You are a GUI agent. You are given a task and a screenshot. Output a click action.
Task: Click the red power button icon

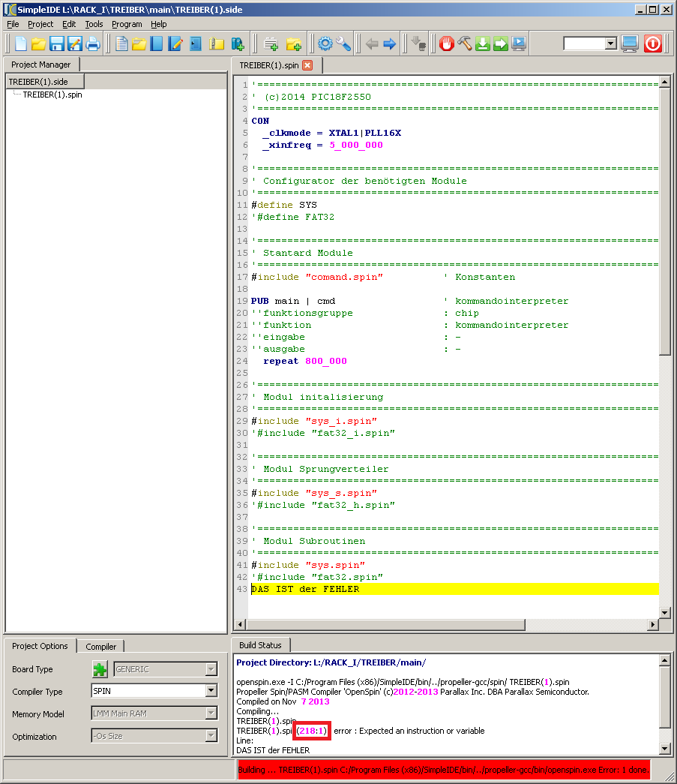[652, 44]
